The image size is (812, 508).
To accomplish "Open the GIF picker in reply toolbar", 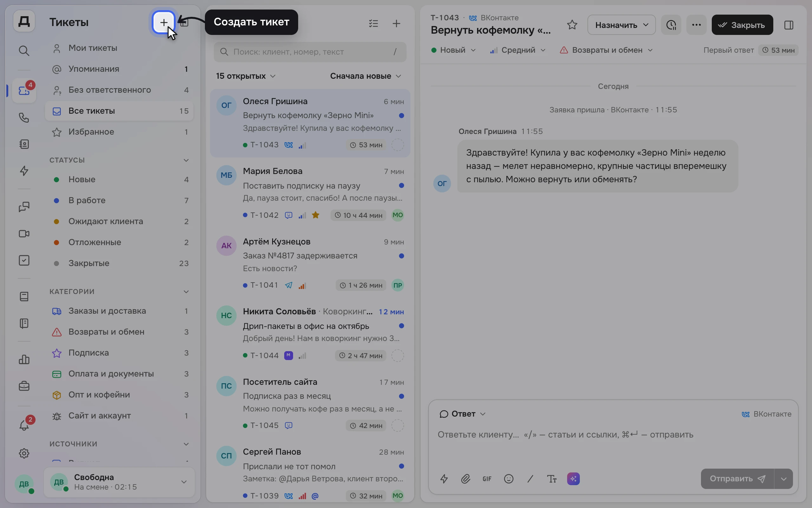I will click(487, 479).
